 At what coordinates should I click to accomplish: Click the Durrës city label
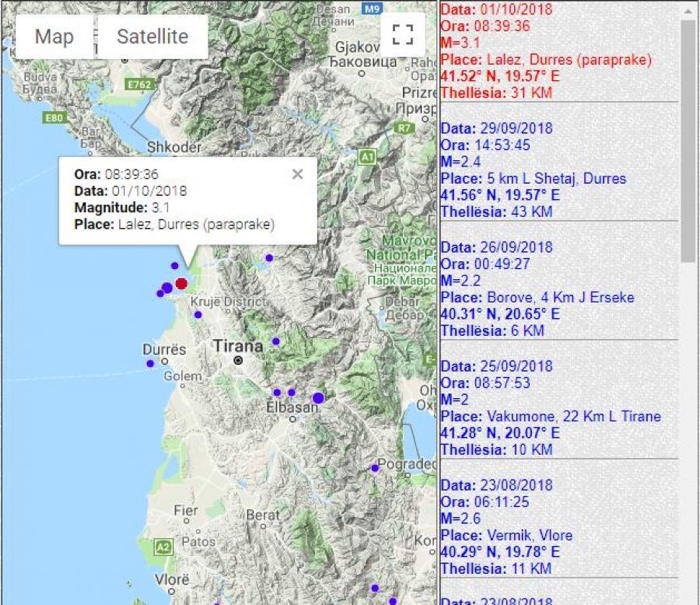(x=164, y=349)
